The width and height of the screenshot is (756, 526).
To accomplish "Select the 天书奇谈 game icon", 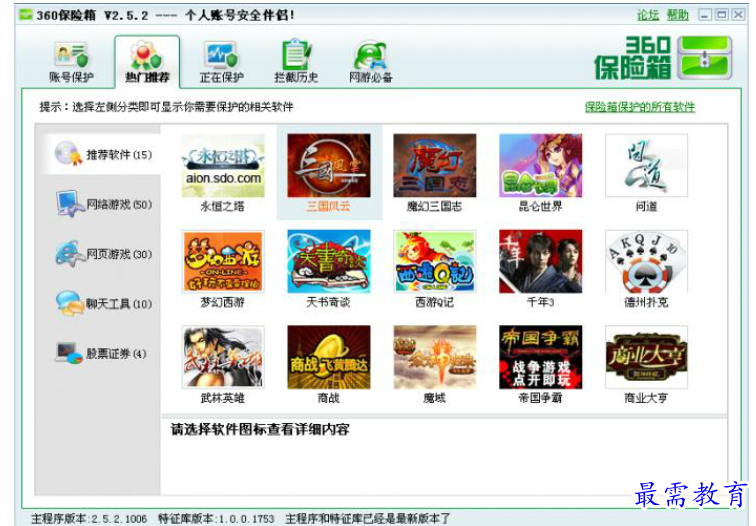I will (x=329, y=261).
